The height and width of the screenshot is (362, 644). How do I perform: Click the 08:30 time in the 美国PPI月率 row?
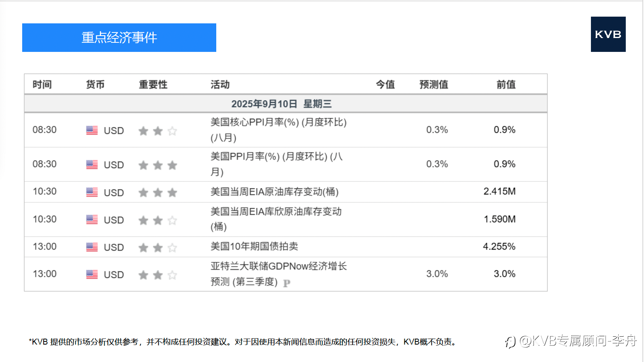(45, 164)
